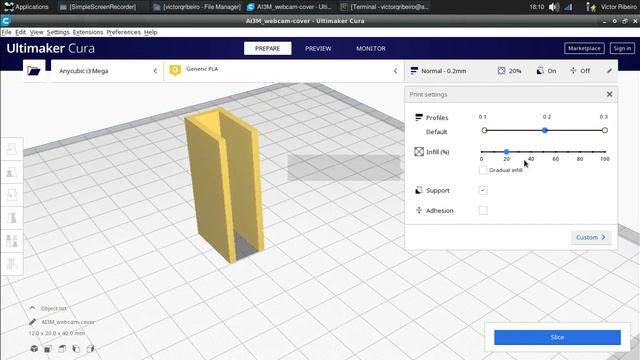Select the Mirror tool in left toolbar

pos(12,218)
